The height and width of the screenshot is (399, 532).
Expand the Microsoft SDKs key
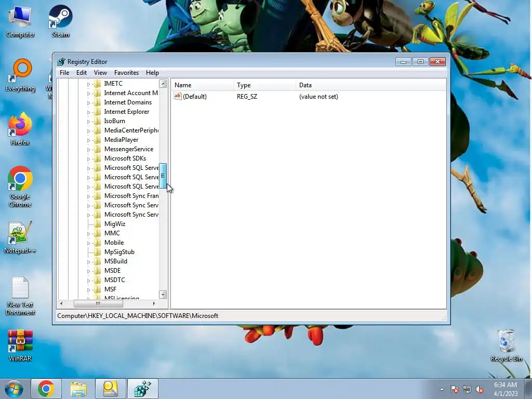tap(88, 158)
